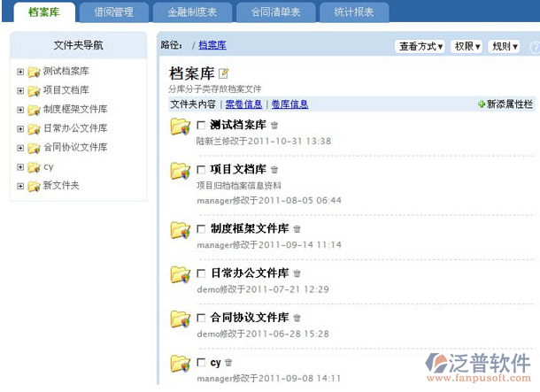Click trash icon next to 日常办公文件库

297,273
